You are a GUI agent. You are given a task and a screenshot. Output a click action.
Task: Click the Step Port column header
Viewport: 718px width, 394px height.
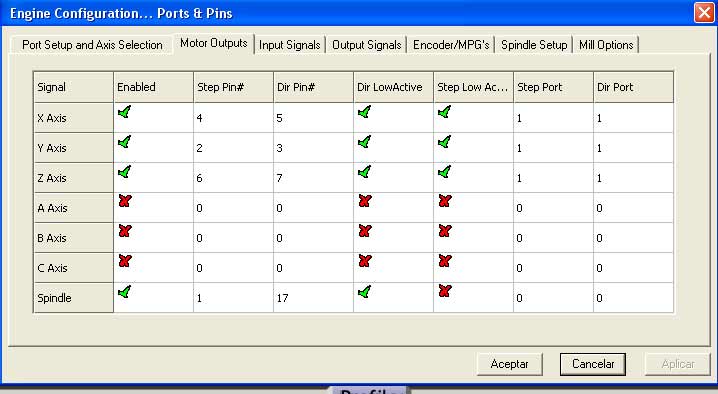(x=553, y=87)
